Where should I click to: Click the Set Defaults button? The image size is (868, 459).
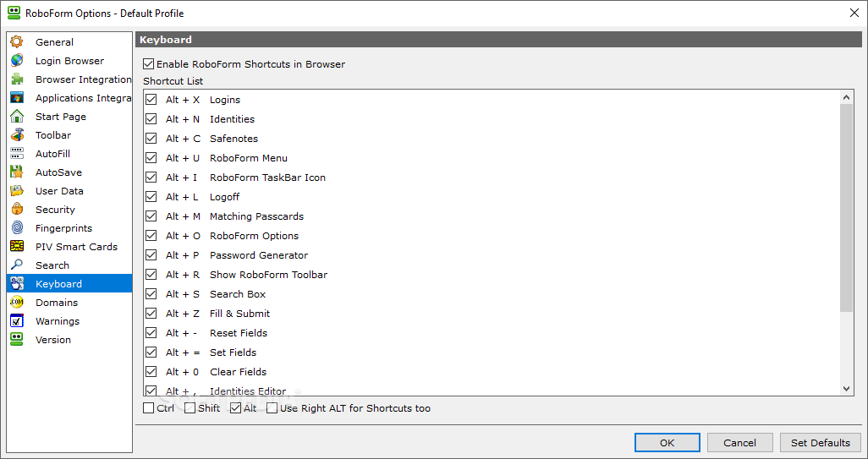(821, 442)
